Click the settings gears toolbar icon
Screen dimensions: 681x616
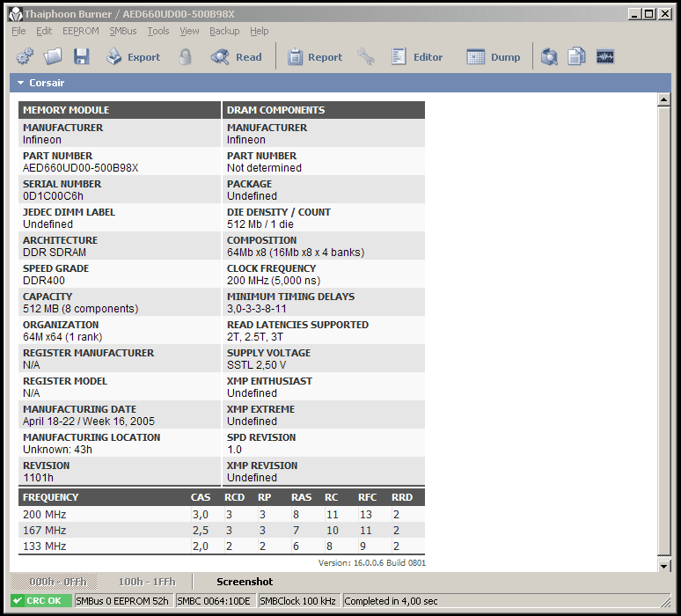[25, 57]
